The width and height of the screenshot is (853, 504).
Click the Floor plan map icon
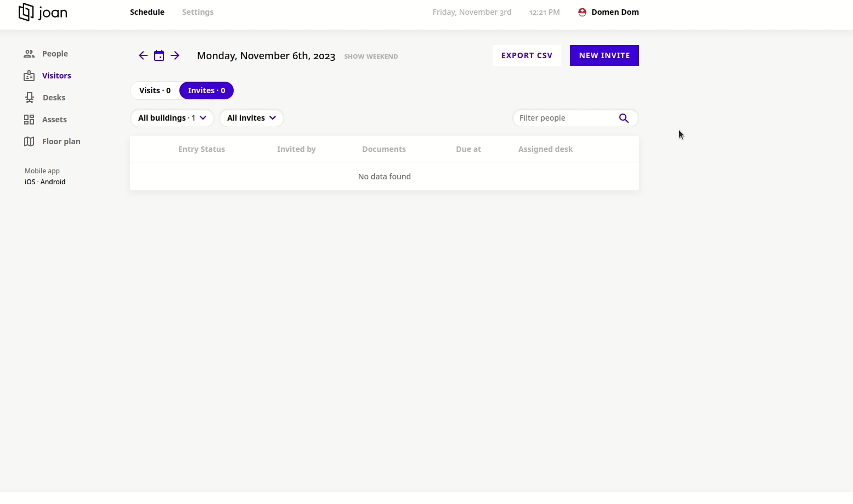point(29,141)
